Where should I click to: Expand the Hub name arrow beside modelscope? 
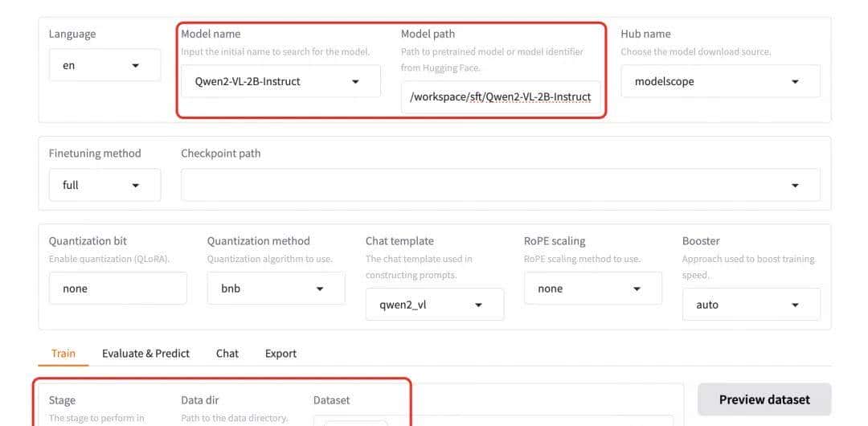(795, 81)
